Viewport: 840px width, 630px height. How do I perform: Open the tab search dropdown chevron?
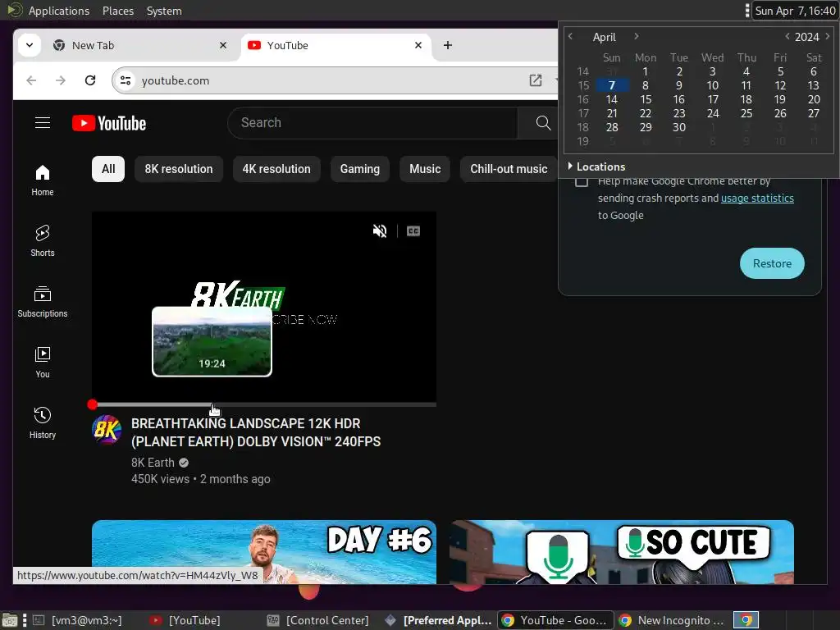30,46
